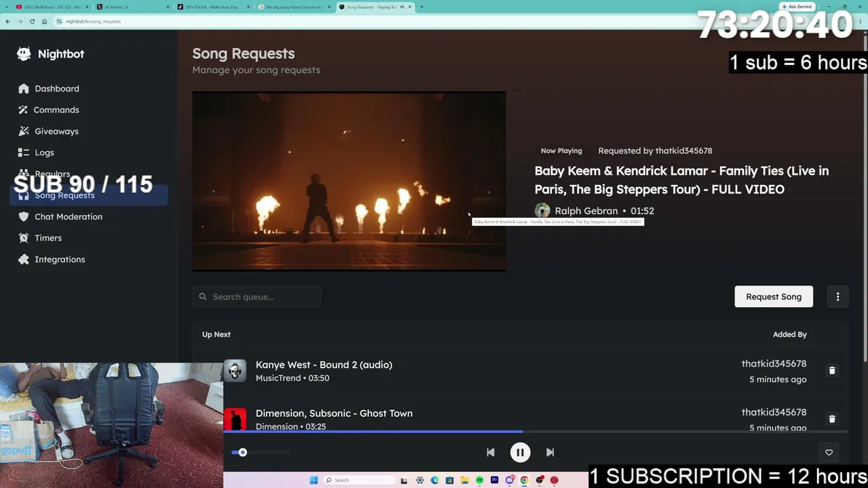Viewport: 868px width, 488px height.
Task: Open Google Chrome from the taskbar
Action: 524,481
